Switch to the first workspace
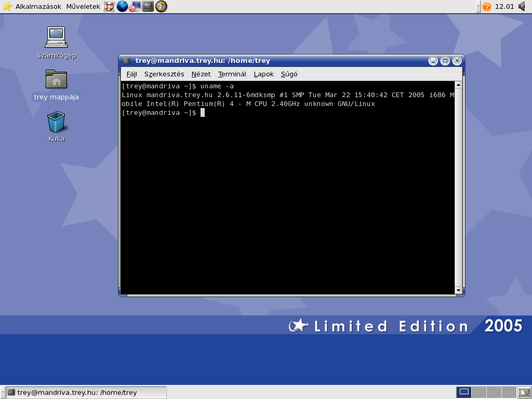 pos(464,392)
